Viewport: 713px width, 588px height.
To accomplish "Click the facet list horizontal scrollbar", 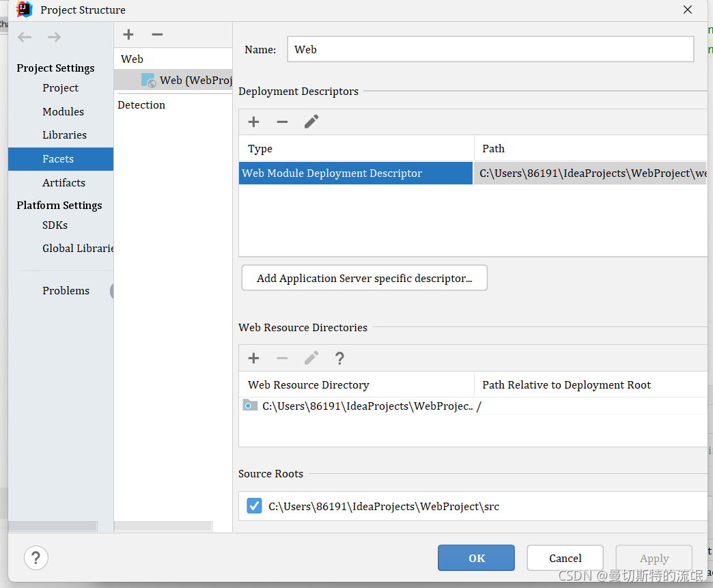I will point(163,526).
